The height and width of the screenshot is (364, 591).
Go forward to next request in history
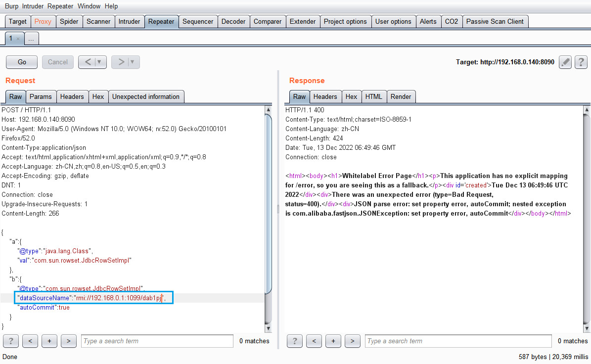(x=121, y=62)
